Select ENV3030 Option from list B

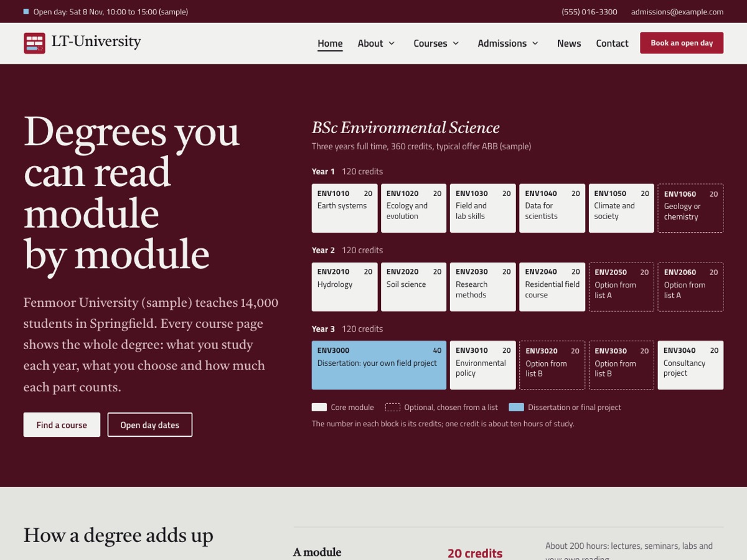click(x=621, y=365)
